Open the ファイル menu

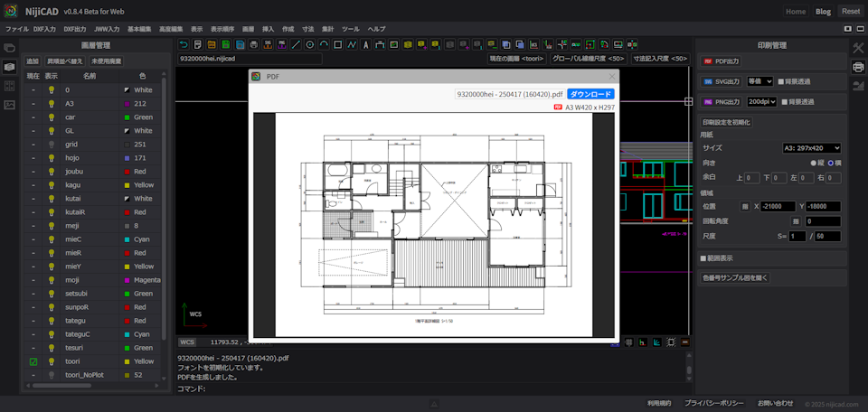16,29
